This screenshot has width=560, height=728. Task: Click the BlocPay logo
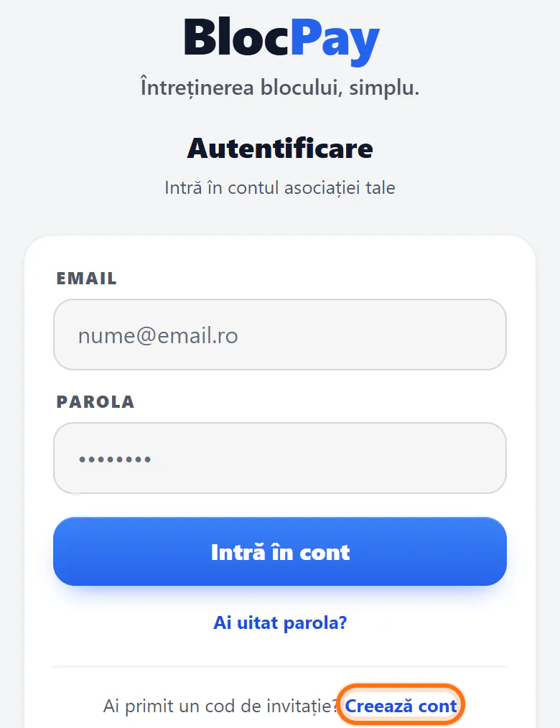pos(281,40)
